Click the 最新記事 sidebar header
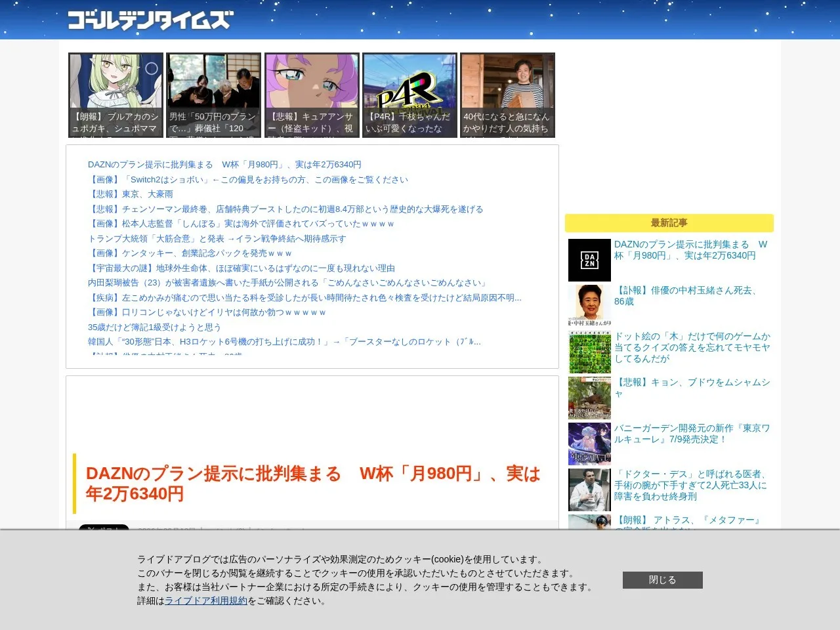The width and height of the screenshot is (840, 630). (669, 223)
